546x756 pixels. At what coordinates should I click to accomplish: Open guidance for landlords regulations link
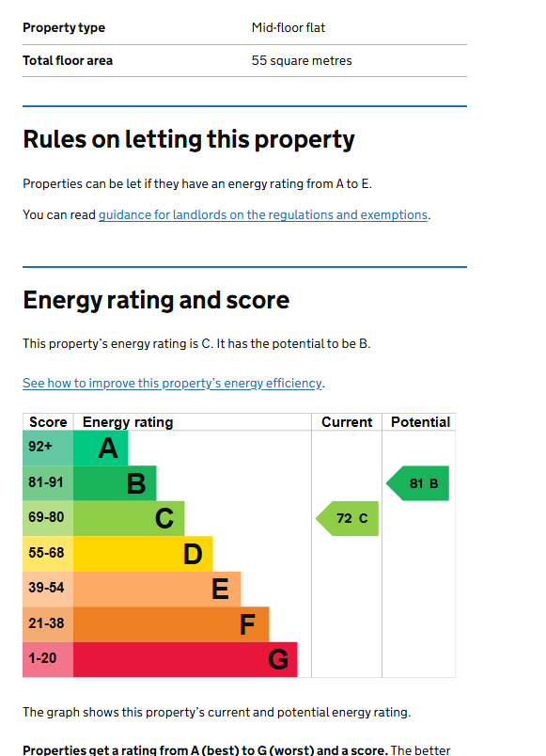(263, 215)
